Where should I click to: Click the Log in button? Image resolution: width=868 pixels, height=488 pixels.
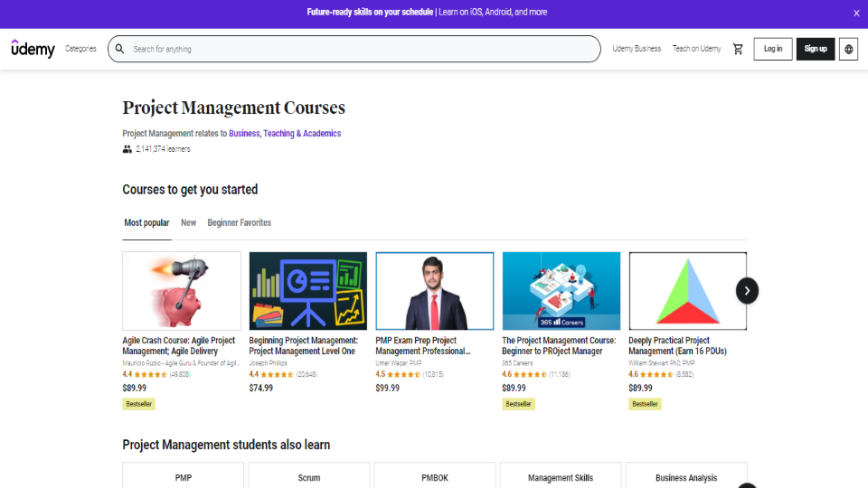773,49
